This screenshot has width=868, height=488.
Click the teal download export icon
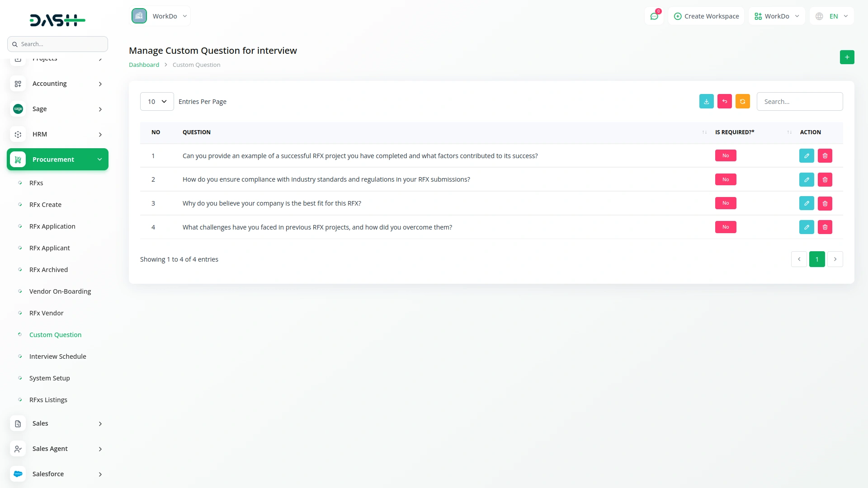click(706, 101)
